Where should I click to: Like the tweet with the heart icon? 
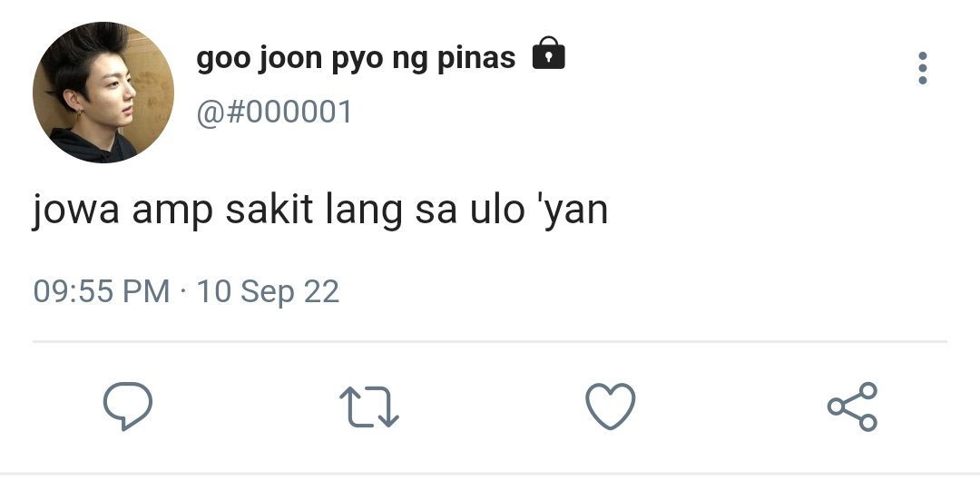pyautogui.click(x=610, y=407)
